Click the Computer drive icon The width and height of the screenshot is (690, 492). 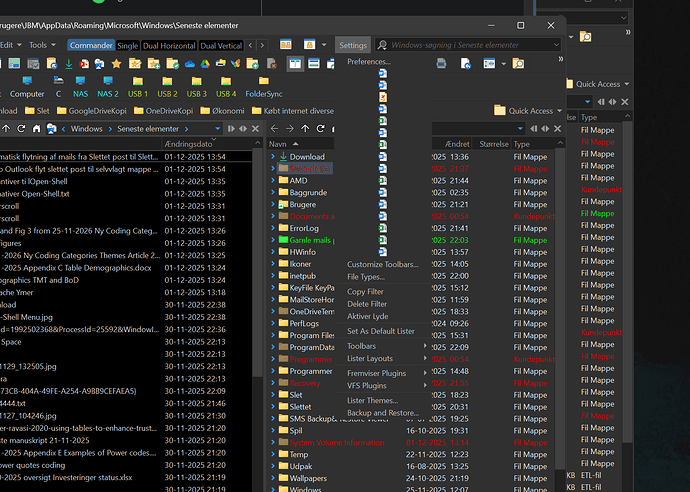tap(27, 80)
